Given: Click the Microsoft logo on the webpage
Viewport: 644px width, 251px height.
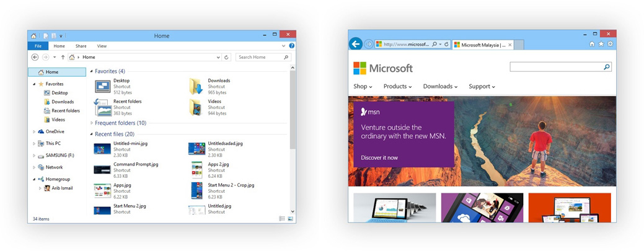Looking at the screenshot, I should click(x=383, y=68).
